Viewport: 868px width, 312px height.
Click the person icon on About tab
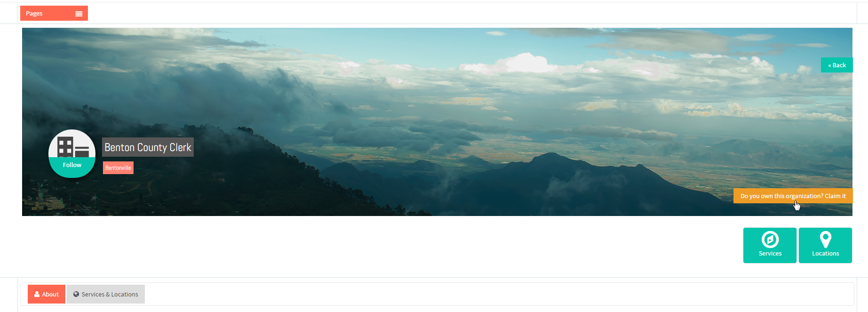click(x=37, y=294)
